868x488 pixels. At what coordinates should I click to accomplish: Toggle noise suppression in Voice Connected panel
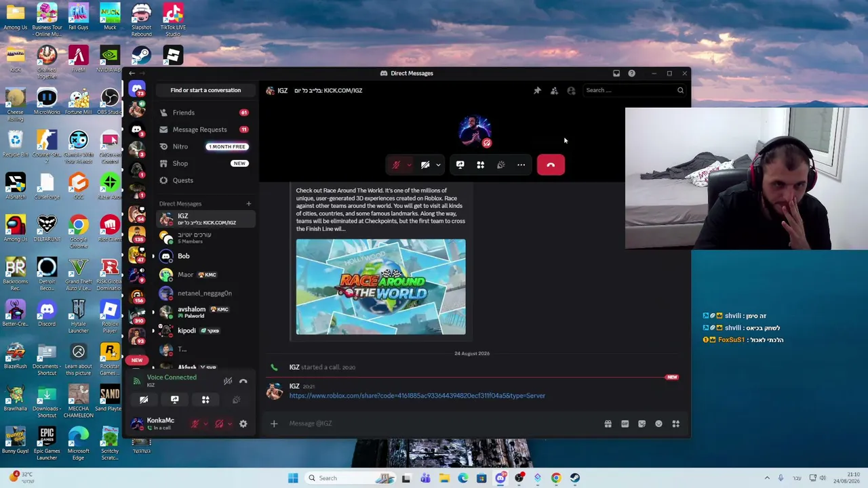pyautogui.click(x=228, y=381)
